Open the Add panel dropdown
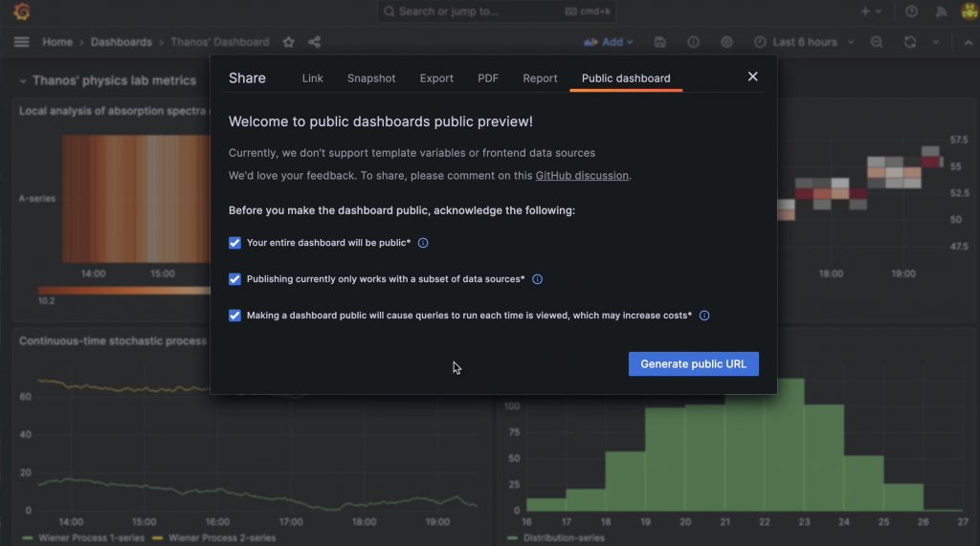Image resolution: width=980 pixels, height=546 pixels. 609,42
